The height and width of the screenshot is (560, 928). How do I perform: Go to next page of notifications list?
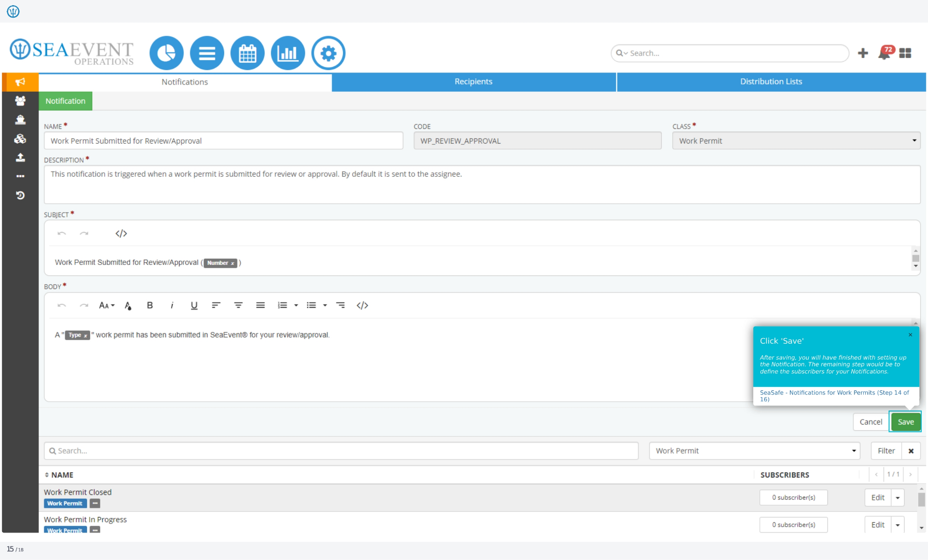[910, 474]
